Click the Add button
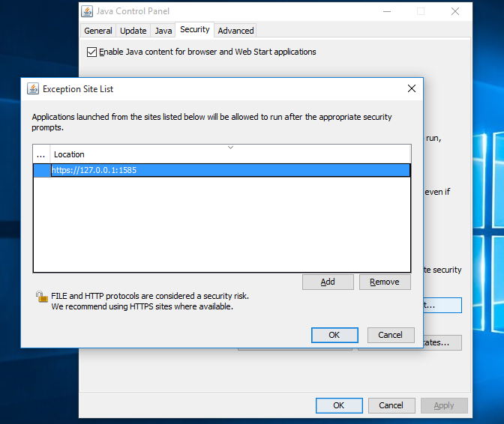504x424 pixels. coord(328,282)
